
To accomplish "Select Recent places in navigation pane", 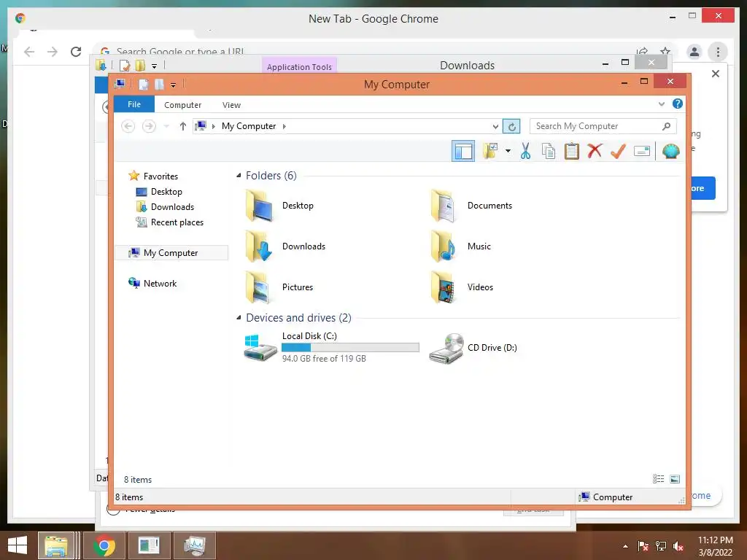I will 177,222.
